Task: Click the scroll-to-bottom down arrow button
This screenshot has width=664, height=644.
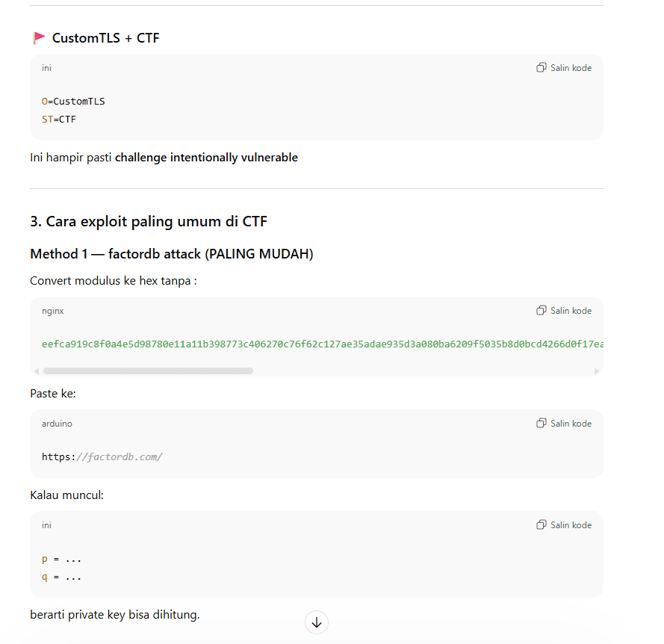Action: [x=317, y=622]
